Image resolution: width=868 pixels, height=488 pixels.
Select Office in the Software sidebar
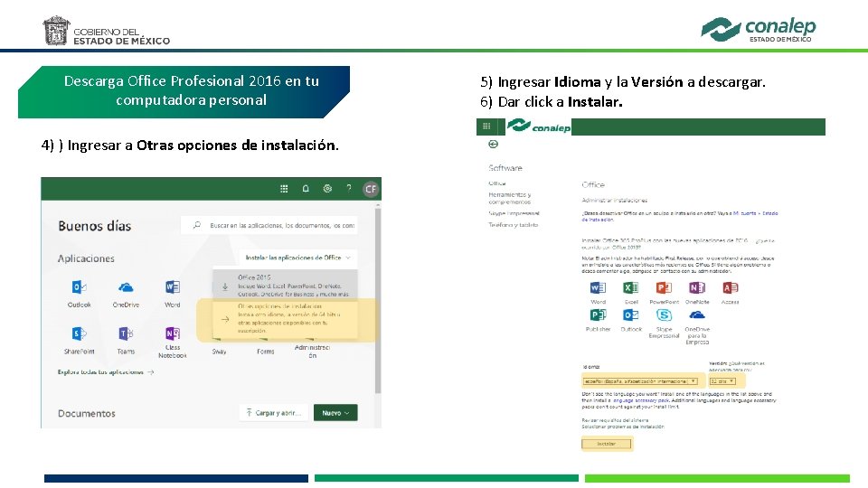[x=496, y=183]
